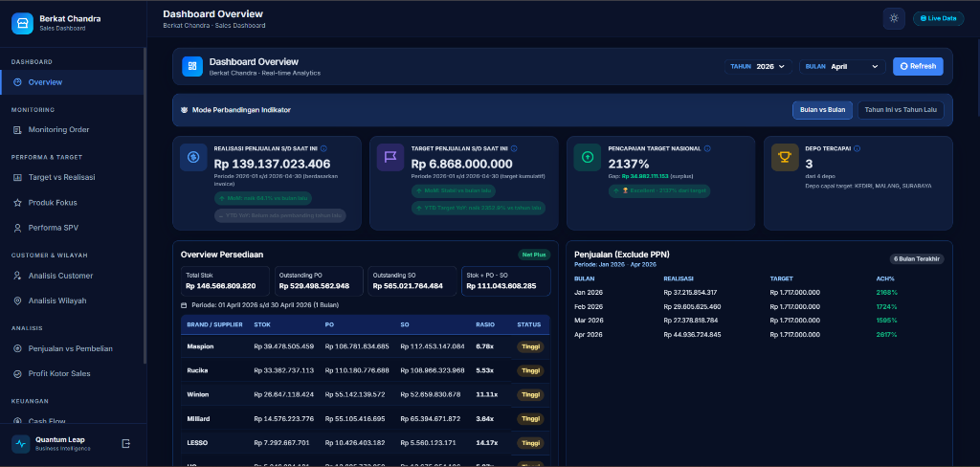
Task: Click info icon next to Realisasi Penjualan
Action: click(x=323, y=148)
